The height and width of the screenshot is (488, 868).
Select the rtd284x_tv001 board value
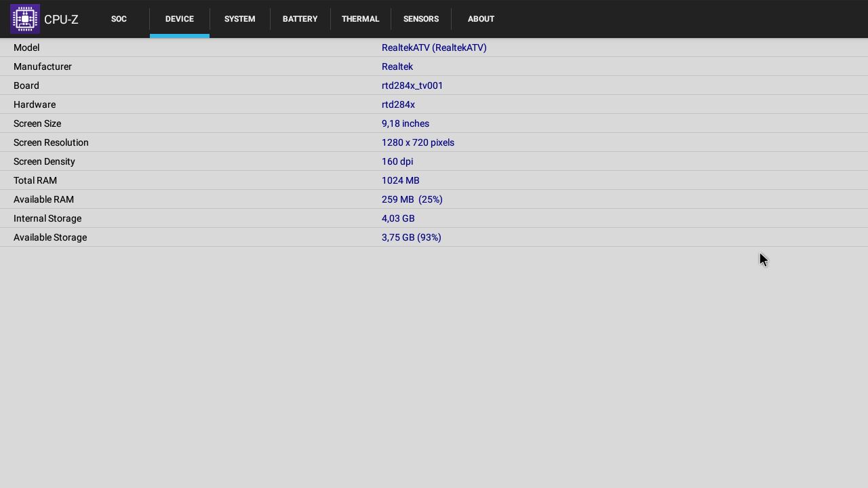[412, 85]
